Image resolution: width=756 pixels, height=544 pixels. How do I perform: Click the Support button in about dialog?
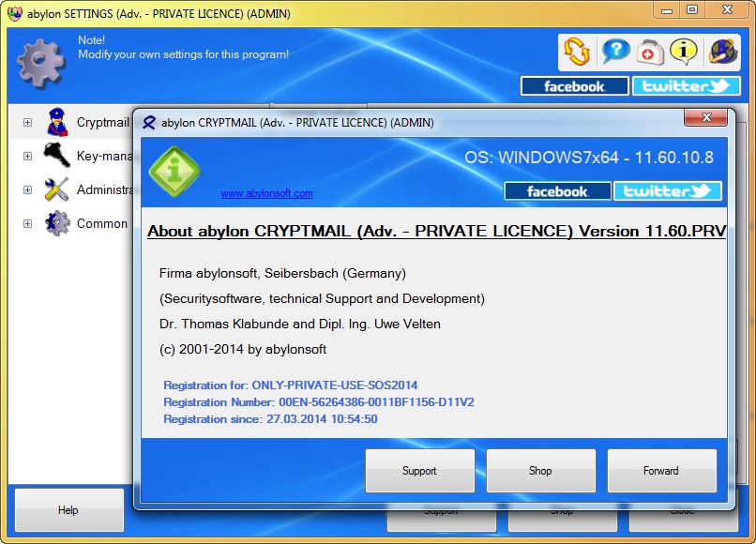pyautogui.click(x=420, y=471)
